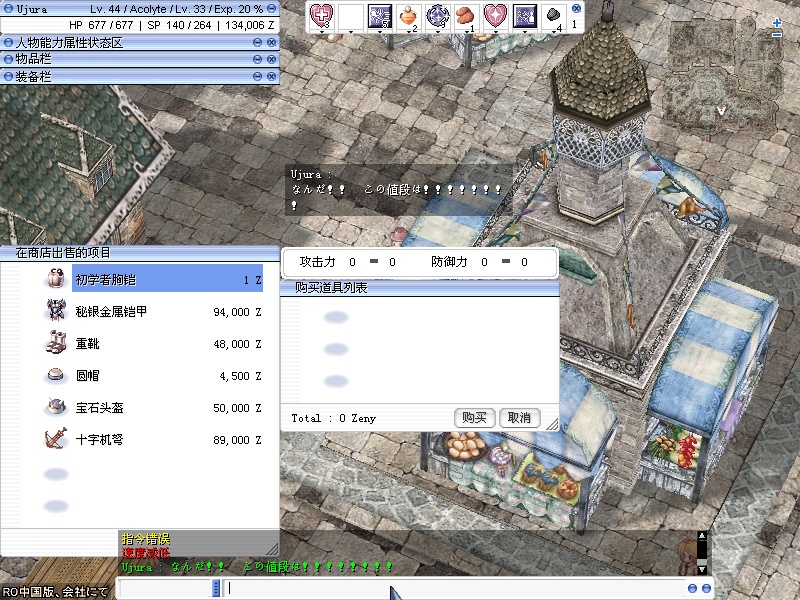Click the 圆帽 cap icon in the shop list
The image size is (800, 600).
[x=56, y=375]
